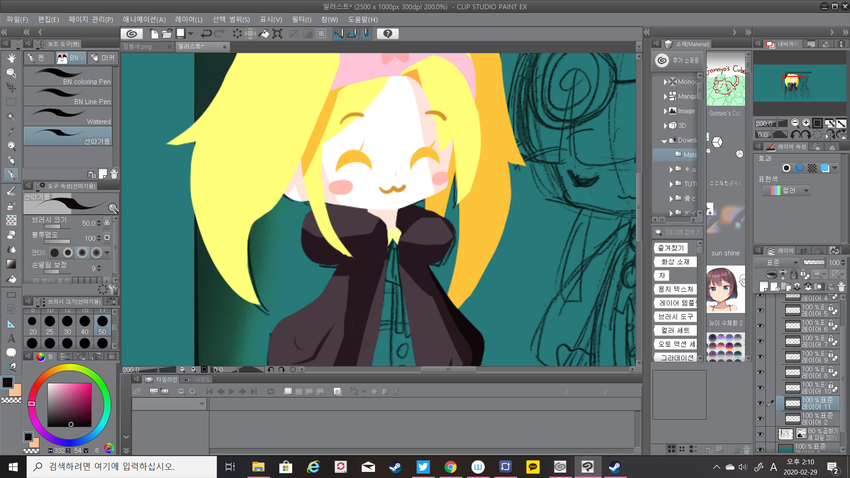The image size is (850, 478).
Task: Select the Watered brush
Action: 68,116
